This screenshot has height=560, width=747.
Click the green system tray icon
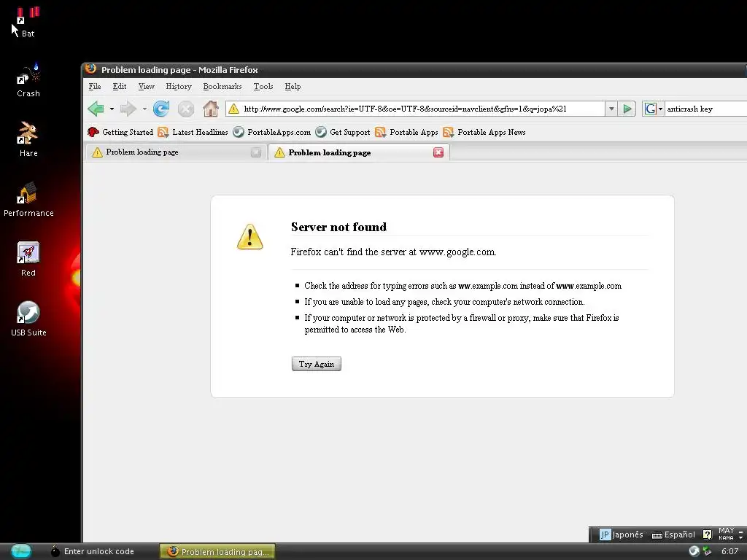pyautogui.click(x=707, y=551)
